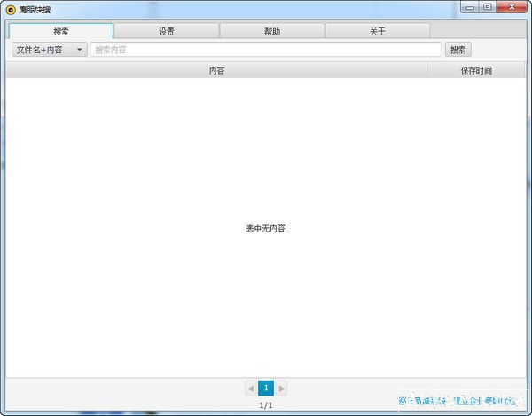Click the 内容 column header

pyautogui.click(x=216, y=70)
